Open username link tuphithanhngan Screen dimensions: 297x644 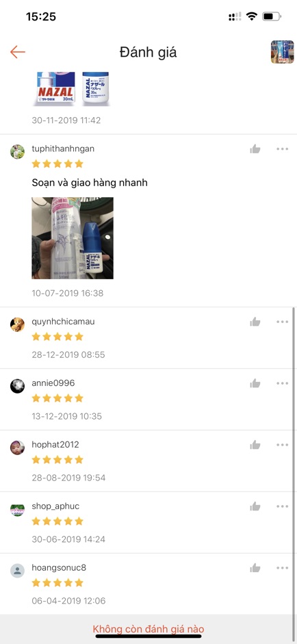pyautogui.click(x=63, y=149)
